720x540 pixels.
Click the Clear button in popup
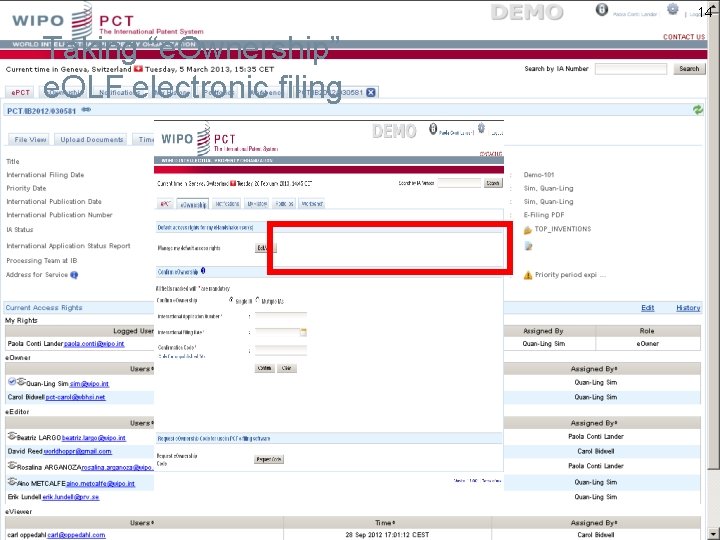[287, 368]
